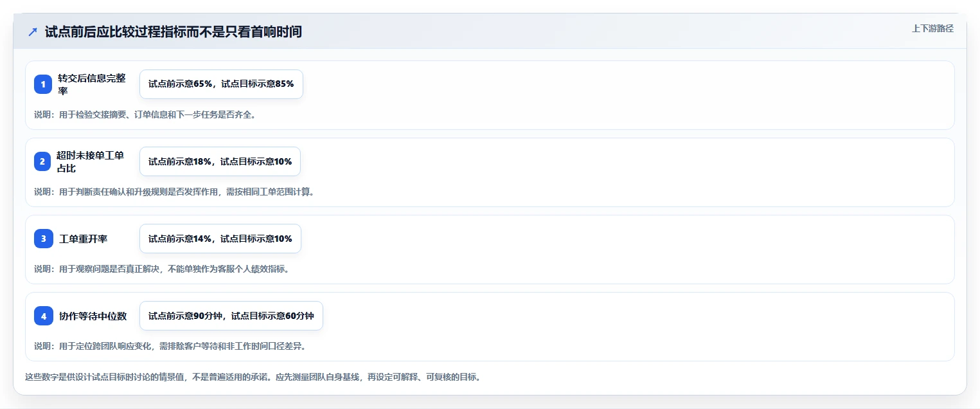
Task: Click the blue number 2 badge
Action: coord(42,161)
